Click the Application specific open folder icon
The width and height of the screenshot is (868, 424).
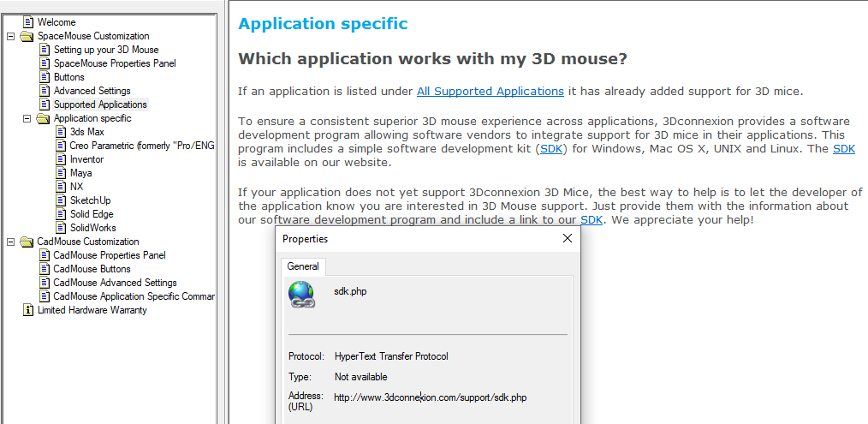43,118
